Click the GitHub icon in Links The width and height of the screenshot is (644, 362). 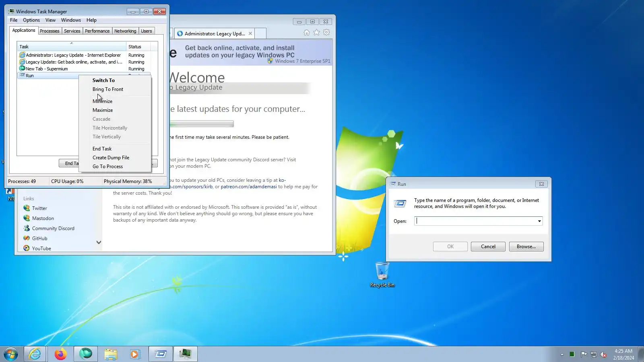[x=27, y=238]
